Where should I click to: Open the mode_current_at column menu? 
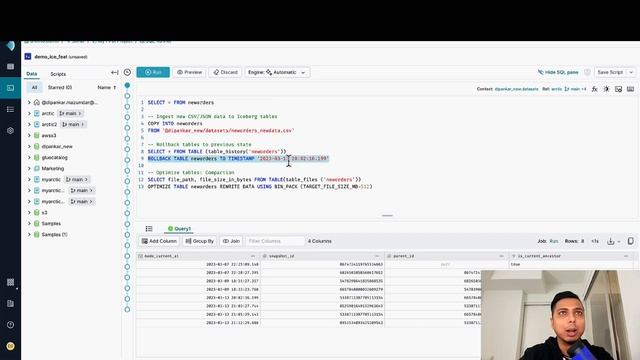click(253, 256)
